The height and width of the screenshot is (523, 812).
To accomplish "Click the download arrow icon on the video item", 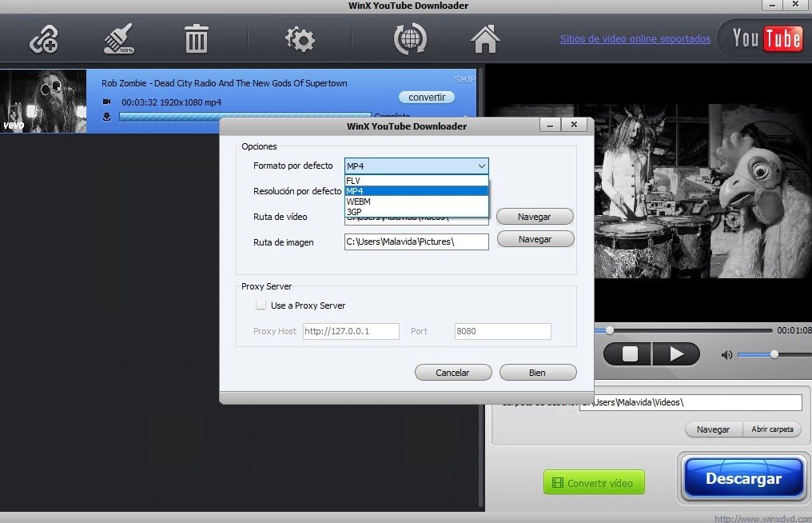I will [106, 117].
